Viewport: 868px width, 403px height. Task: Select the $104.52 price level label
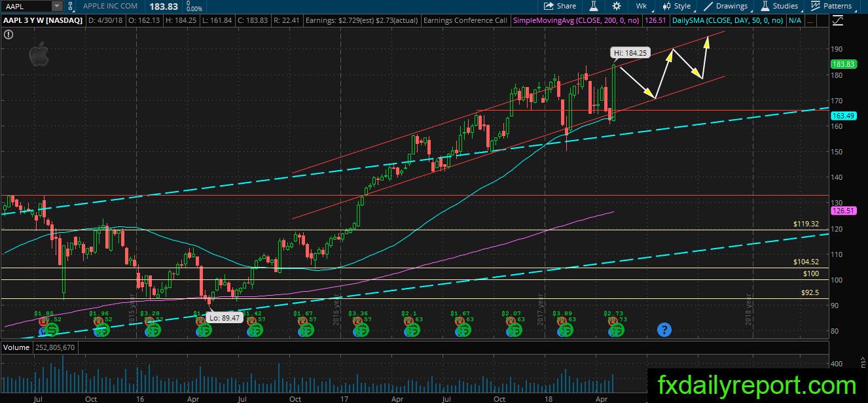tap(806, 262)
